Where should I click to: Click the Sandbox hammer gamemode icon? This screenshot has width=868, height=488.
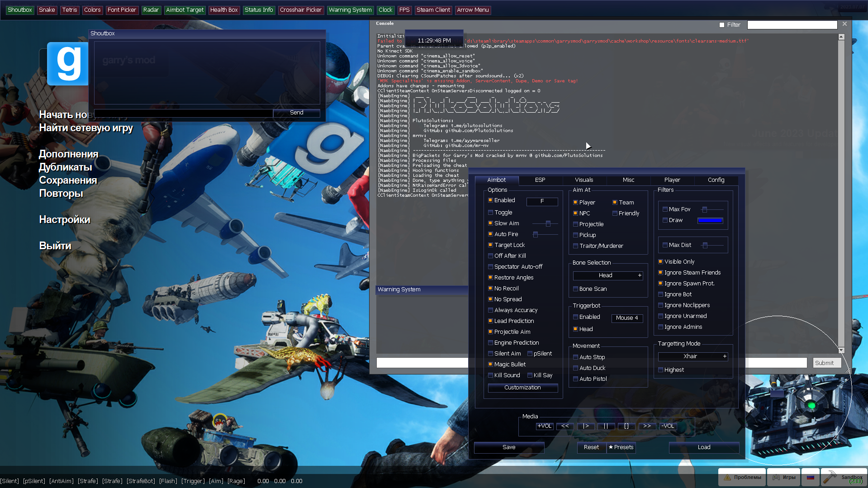pos(844,477)
